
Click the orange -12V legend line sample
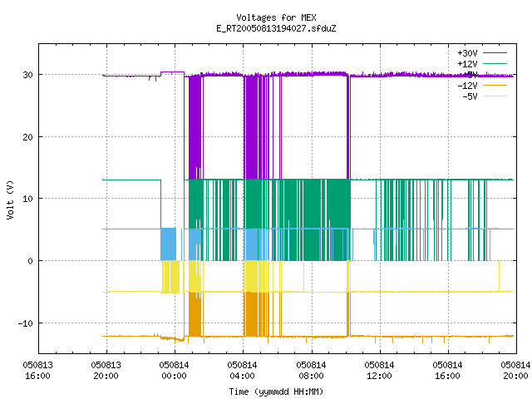pos(495,85)
